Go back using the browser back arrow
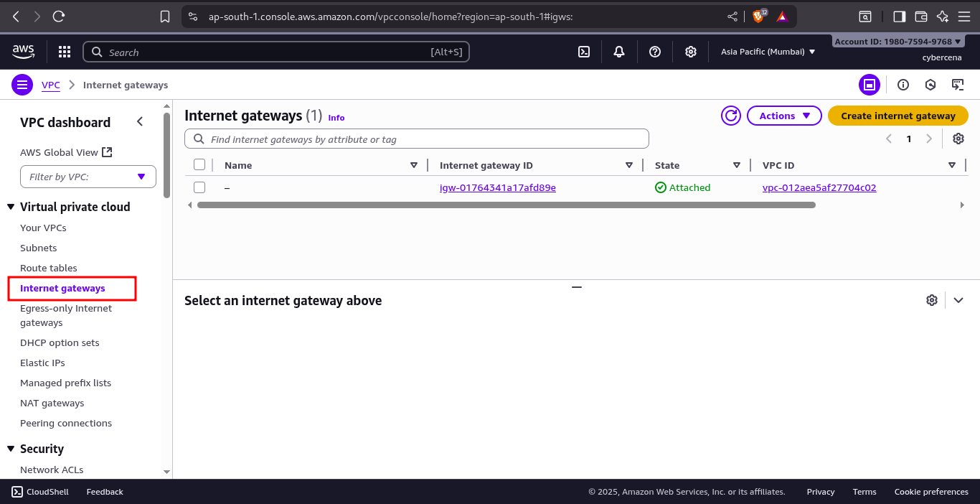980x504 pixels. [x=16, y=16]
